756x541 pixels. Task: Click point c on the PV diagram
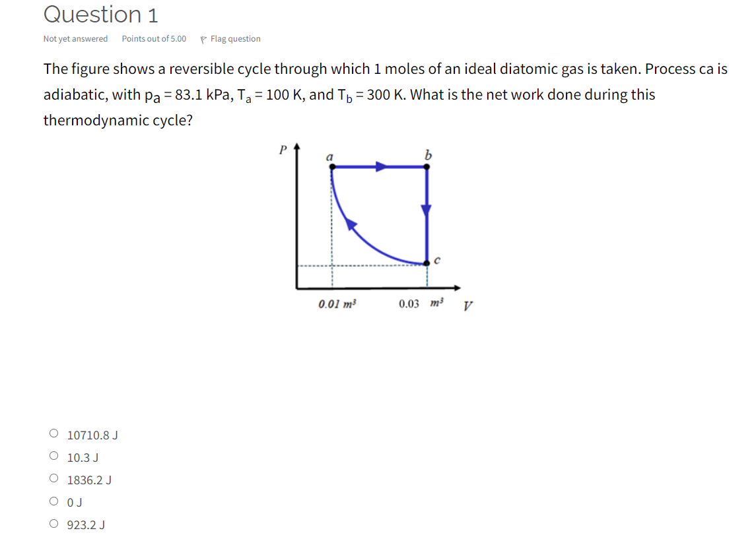click(x=428, y=264)
